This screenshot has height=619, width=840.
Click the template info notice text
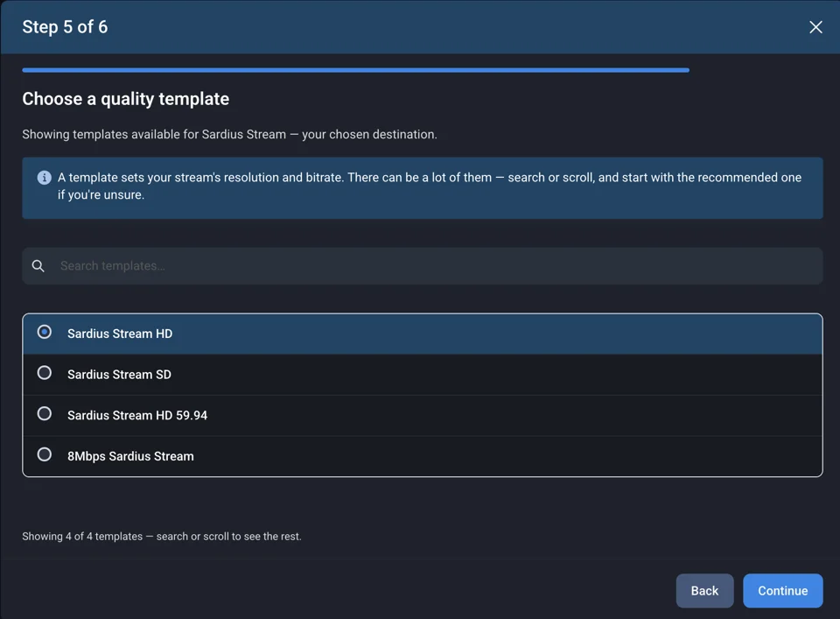point(430,186)
